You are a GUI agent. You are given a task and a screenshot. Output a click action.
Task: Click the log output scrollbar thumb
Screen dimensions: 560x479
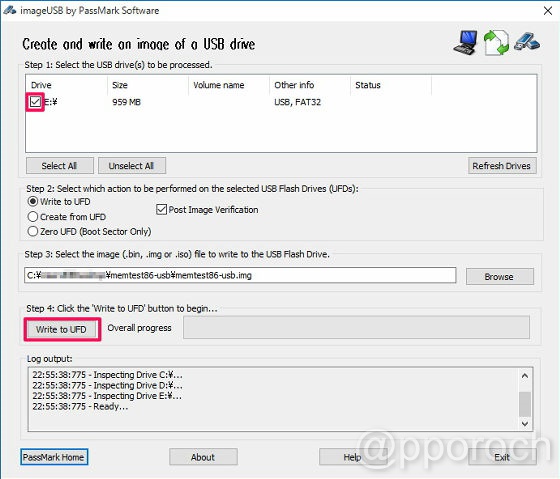(525, 404)
